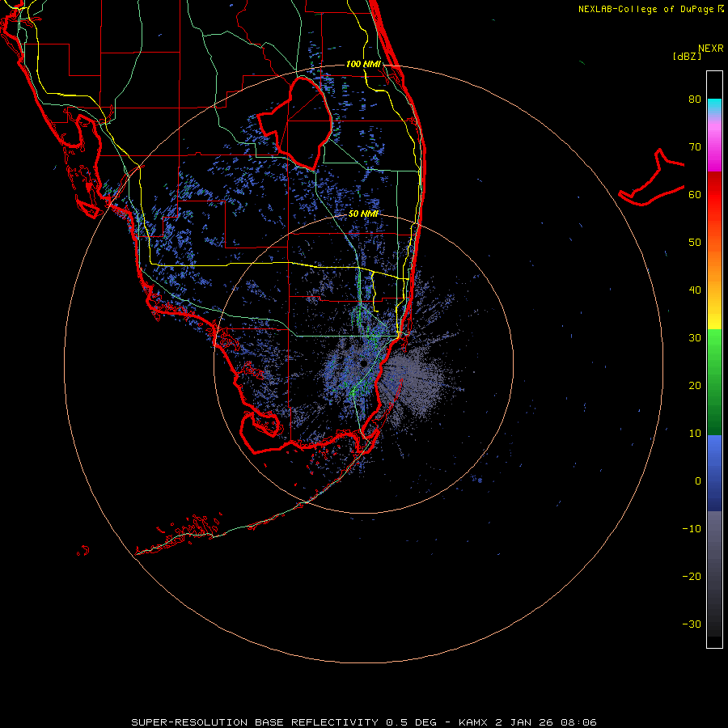Click the NEXLAB-College of DuPage label

click(645, 9)
